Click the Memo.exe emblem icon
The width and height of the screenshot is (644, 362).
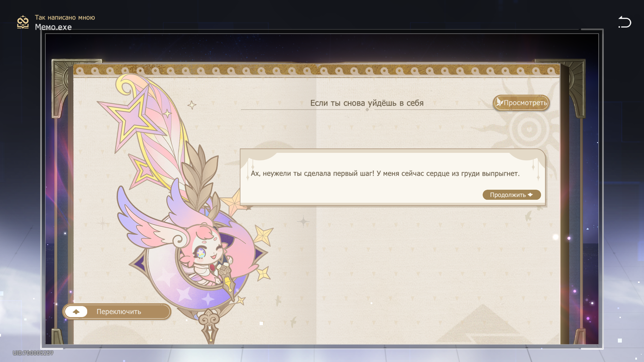click(x=23, y=22)
